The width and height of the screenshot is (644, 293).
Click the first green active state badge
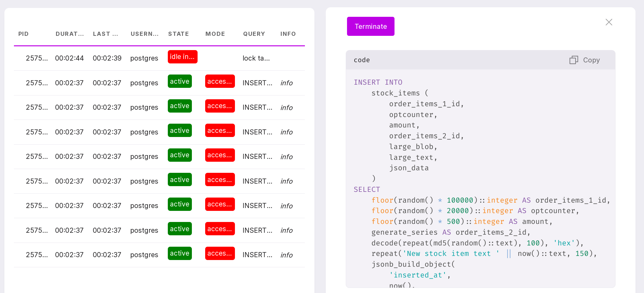[180, 81]
